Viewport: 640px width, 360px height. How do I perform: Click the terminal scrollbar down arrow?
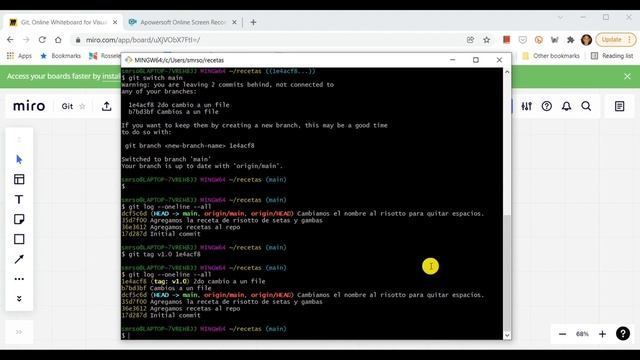507,336
